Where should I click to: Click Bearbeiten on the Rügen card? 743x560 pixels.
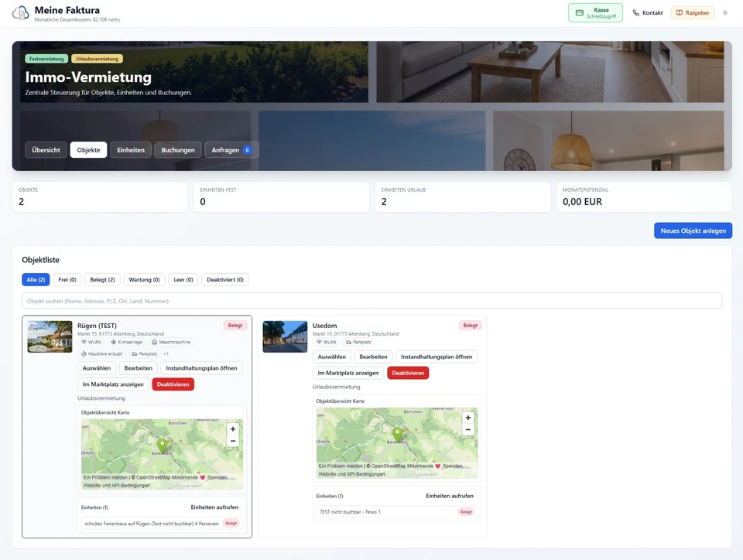(139, 368)
